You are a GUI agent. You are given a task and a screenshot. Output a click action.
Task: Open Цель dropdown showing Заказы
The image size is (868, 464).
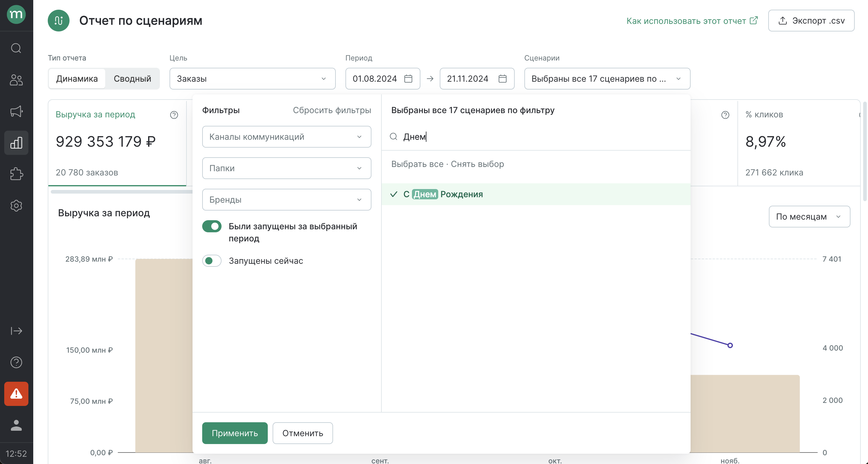click(x=252, y=79)
